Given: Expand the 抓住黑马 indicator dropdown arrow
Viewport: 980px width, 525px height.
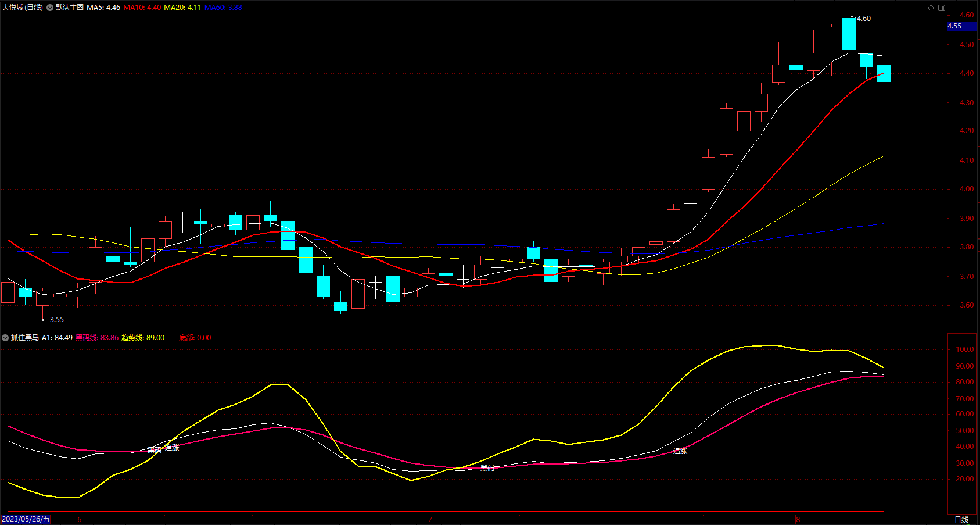Looking at the screenshot, I should (5, 338).
